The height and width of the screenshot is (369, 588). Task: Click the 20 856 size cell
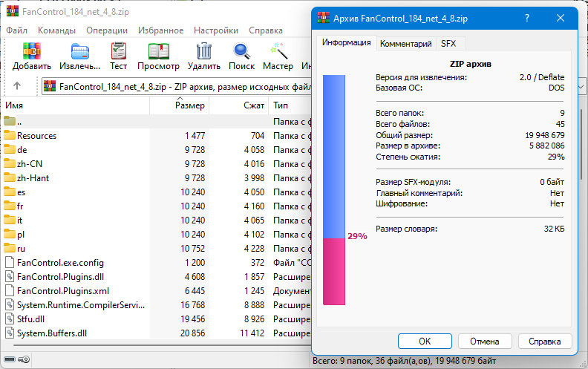(193, 333)
